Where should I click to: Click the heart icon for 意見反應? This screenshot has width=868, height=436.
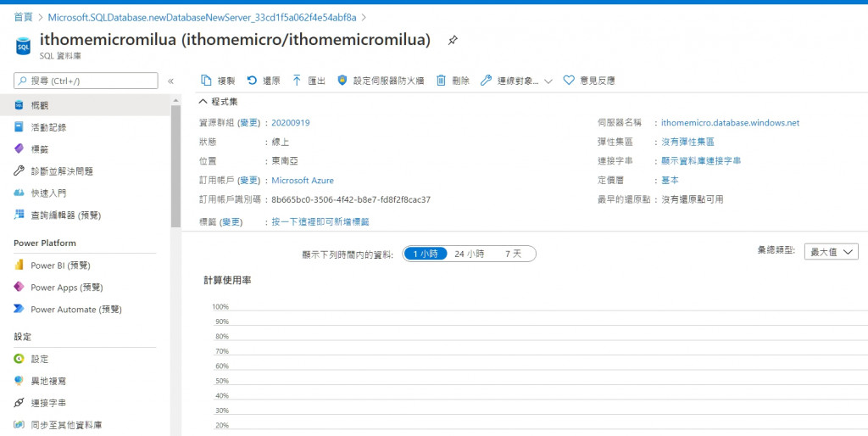(569, 81)
